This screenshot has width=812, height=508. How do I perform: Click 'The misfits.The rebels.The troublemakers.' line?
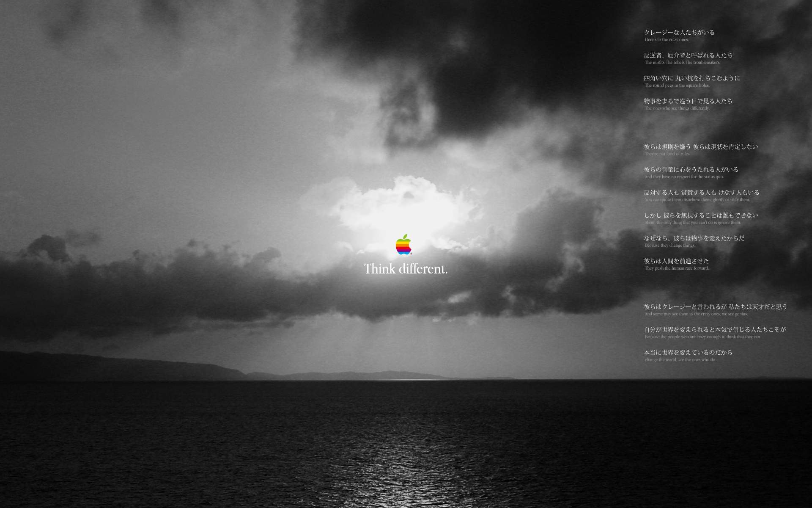click(683, 63)
